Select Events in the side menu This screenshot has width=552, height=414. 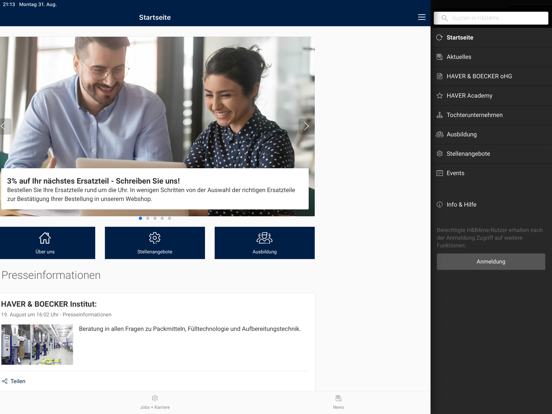[491, 173]
